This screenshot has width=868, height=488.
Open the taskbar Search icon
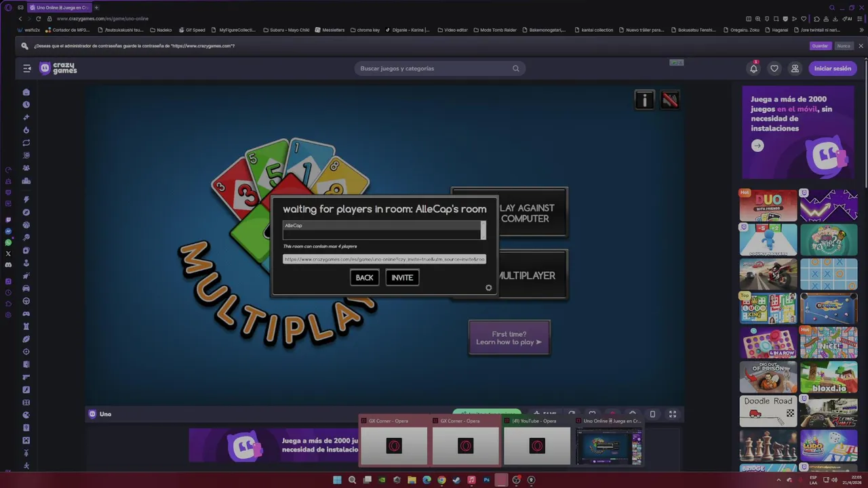[352, 480]
